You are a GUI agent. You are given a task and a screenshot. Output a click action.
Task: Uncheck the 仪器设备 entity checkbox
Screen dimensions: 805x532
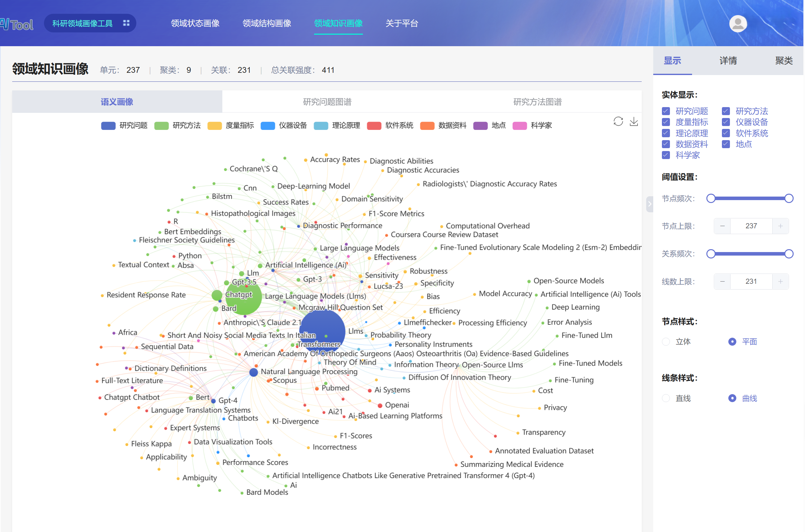(x=725, y=122)
